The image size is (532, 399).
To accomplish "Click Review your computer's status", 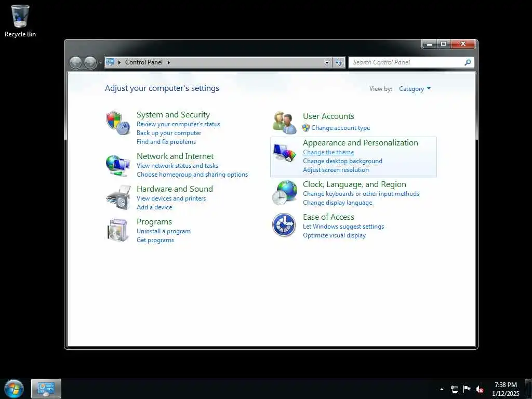I will coord(179,124).
